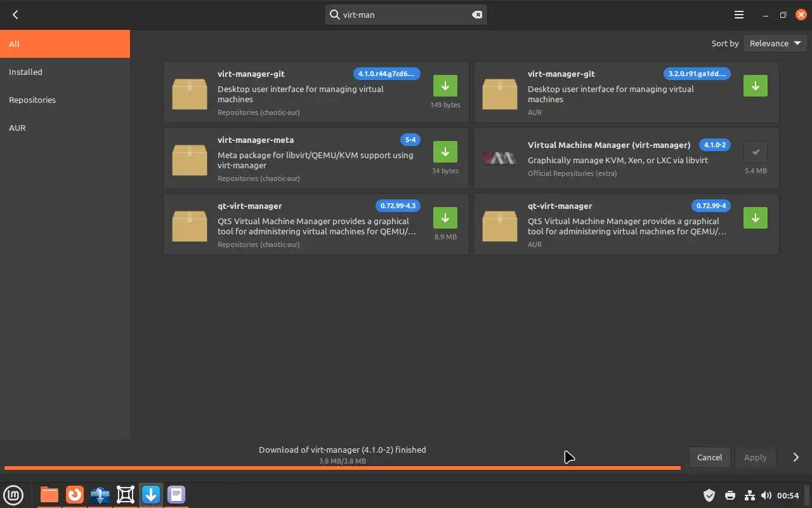Click the download finished status message
812x508 pixels.
tap(343, 450)
